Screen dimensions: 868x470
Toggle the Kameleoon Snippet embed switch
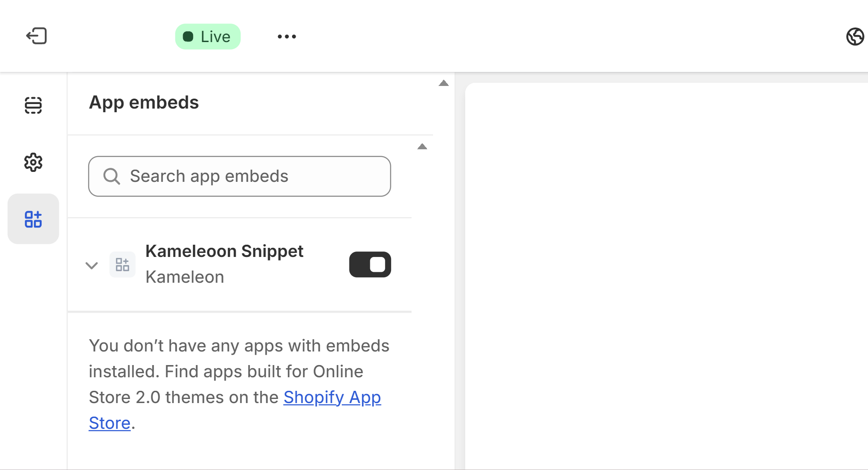[x=370, y=265]
